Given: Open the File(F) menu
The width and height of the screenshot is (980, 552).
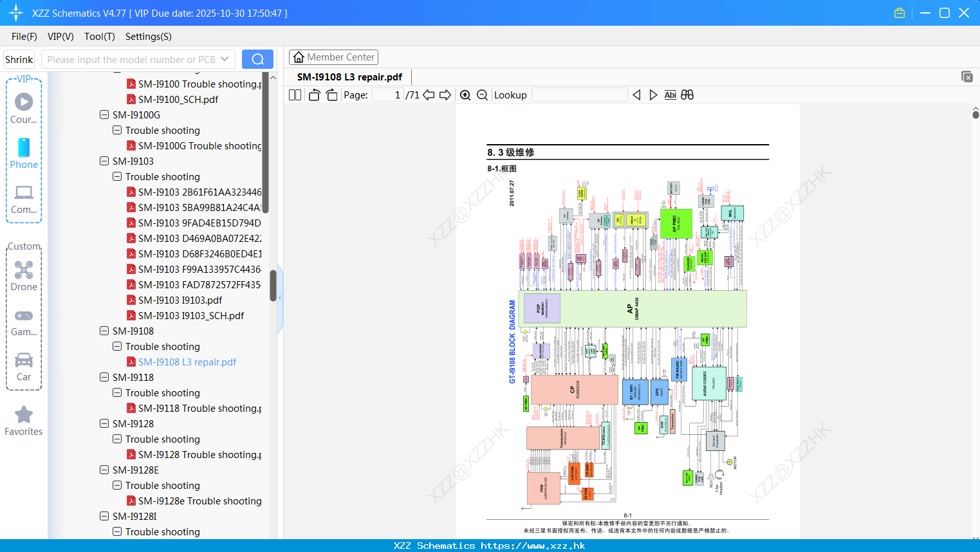Looking at the screenshot, I should pyautogui.click(x=24, y=37).
